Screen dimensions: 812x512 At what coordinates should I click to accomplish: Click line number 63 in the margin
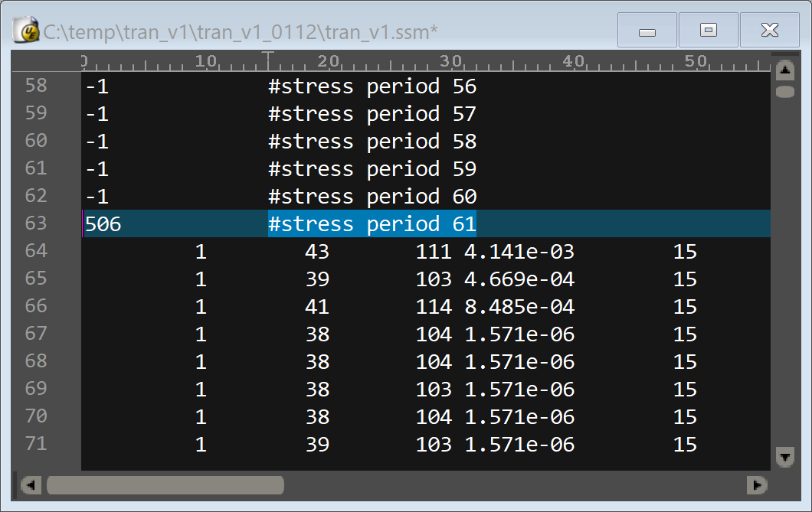pos(36,223)
